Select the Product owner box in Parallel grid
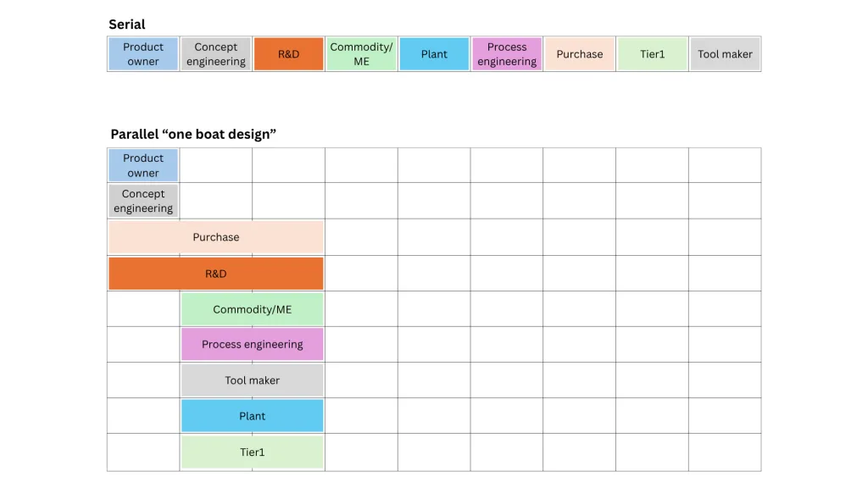This screenshot has height=488, width=868. pos(143,165)
